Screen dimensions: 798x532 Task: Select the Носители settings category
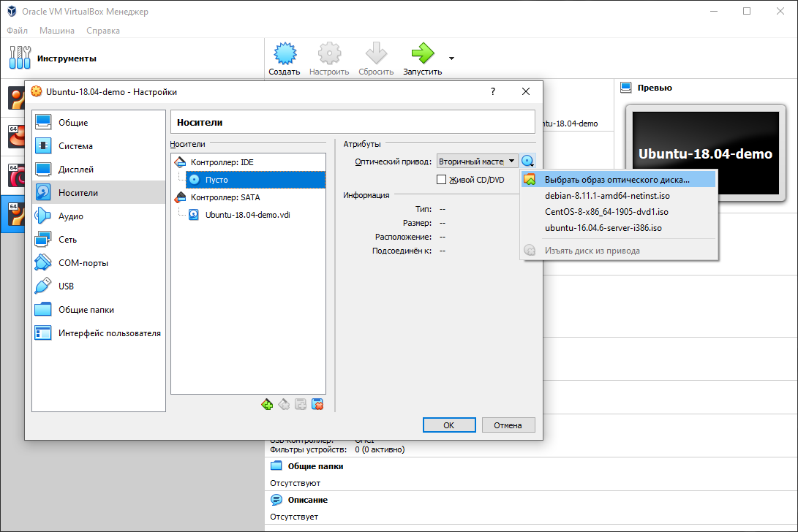(x=99, y=193)
